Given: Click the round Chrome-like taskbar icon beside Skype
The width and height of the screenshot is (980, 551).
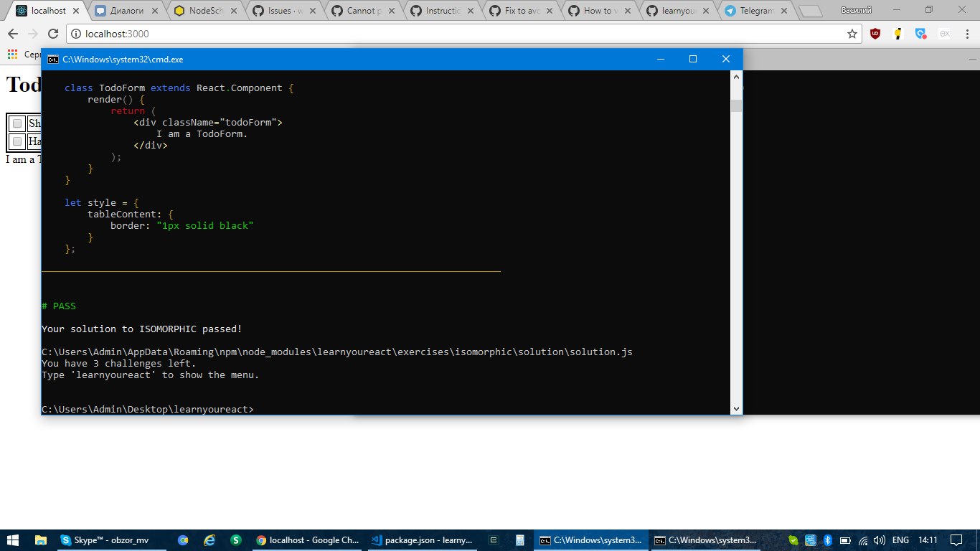Looking at the screenshot, I should [183, 540].
